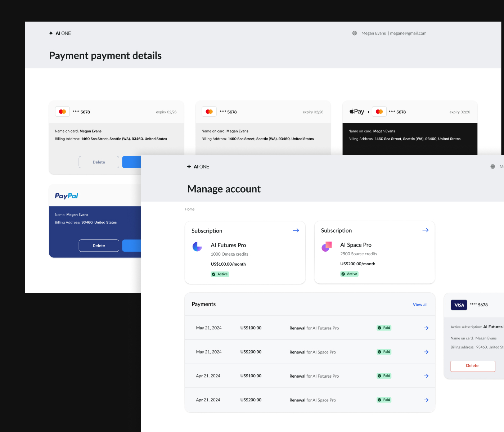Click View all payments link
The image size is (504, 432).
(x=420, y=304)
